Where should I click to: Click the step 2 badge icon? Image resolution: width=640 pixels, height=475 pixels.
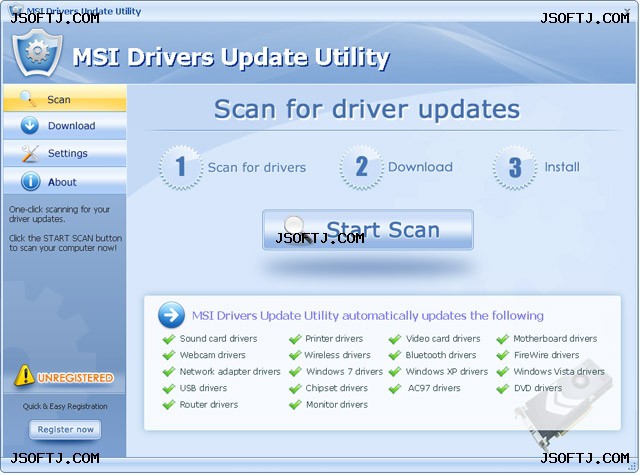tap(361, 167)
